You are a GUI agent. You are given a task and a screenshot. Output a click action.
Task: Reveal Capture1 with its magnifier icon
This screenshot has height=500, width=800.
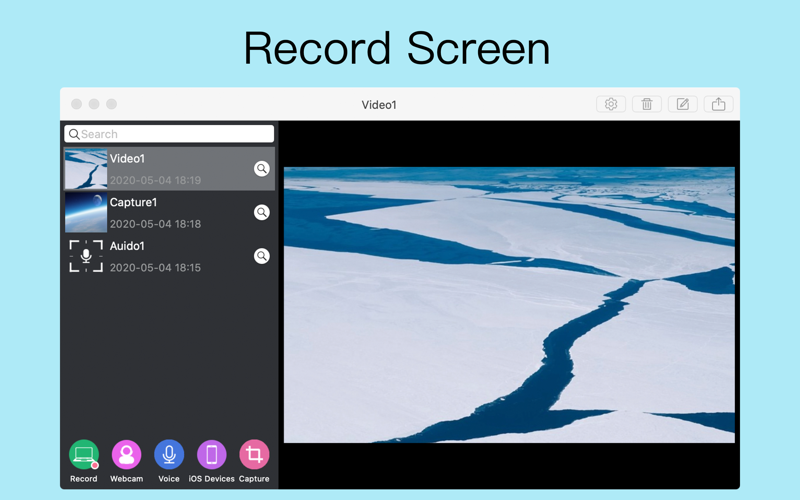pyautogui.click(x=262, y=212)
